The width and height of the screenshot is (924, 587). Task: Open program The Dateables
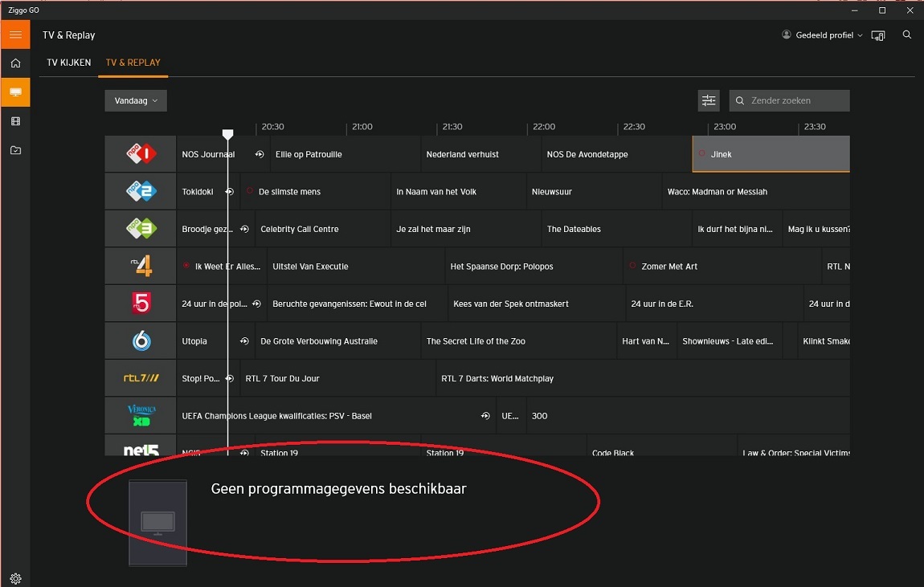click(x=616, y=228)
